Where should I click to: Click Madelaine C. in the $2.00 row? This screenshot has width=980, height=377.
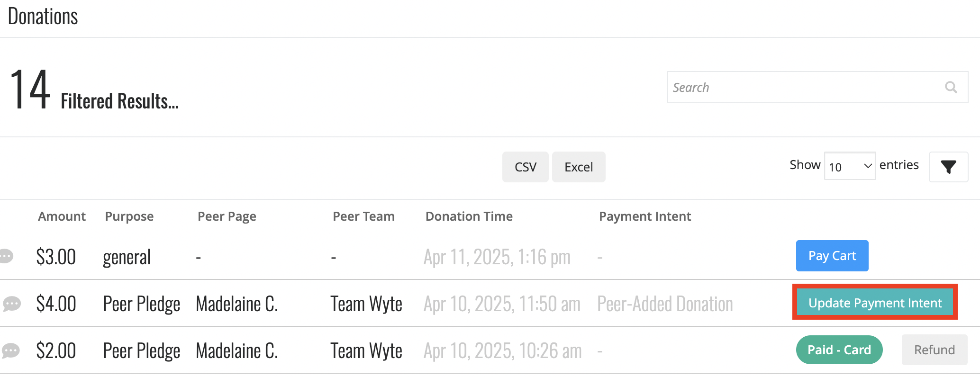coord(237,350)
